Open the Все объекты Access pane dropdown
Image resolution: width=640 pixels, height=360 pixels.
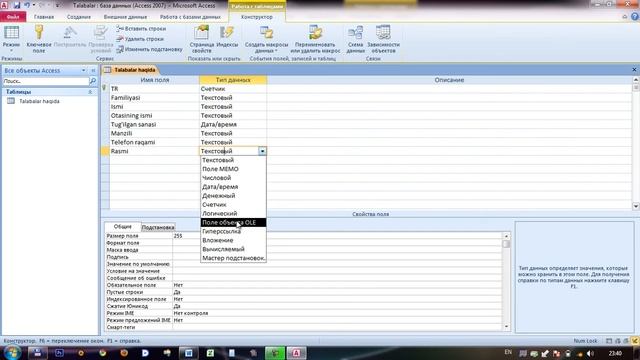click(84, 70)
